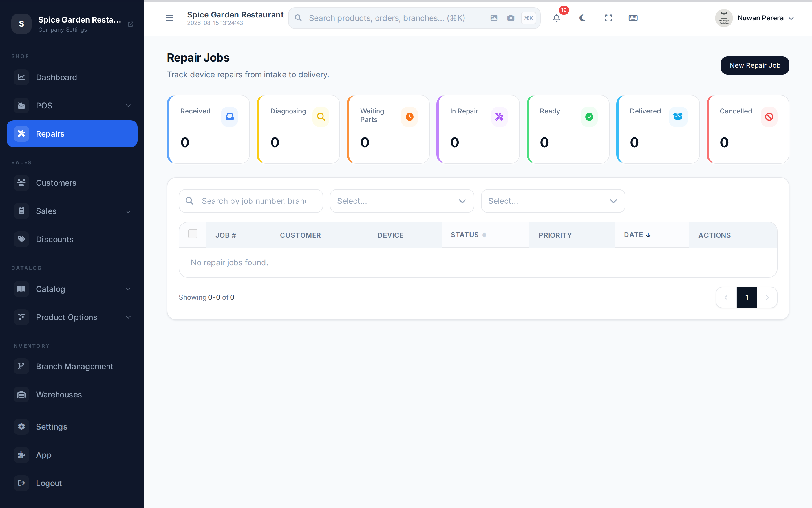Click the In Repair tools icon
This screenshot has height=508, width=812.
pos(499,117)
